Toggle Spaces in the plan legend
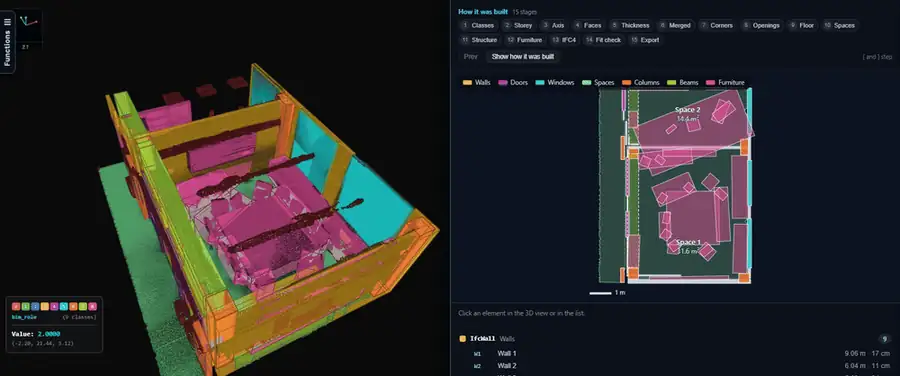 pos(598,83)
